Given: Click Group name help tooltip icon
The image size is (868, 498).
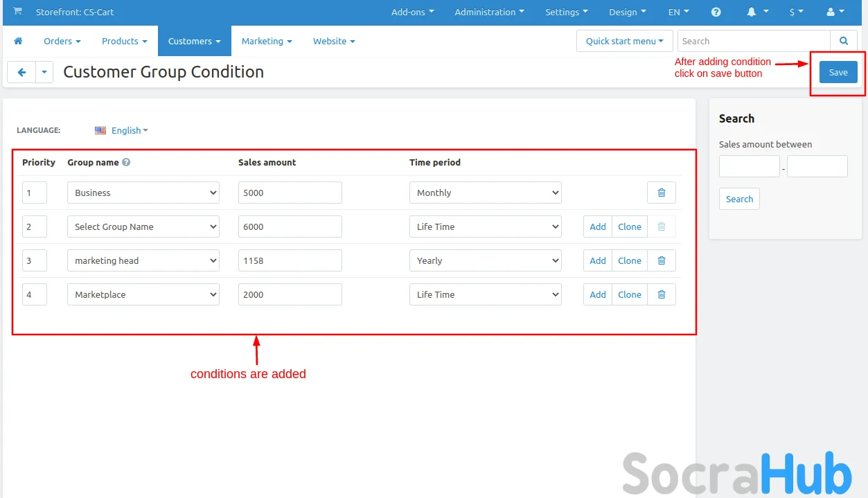Looking at the screenshot, I should click(x=126, y=163).
